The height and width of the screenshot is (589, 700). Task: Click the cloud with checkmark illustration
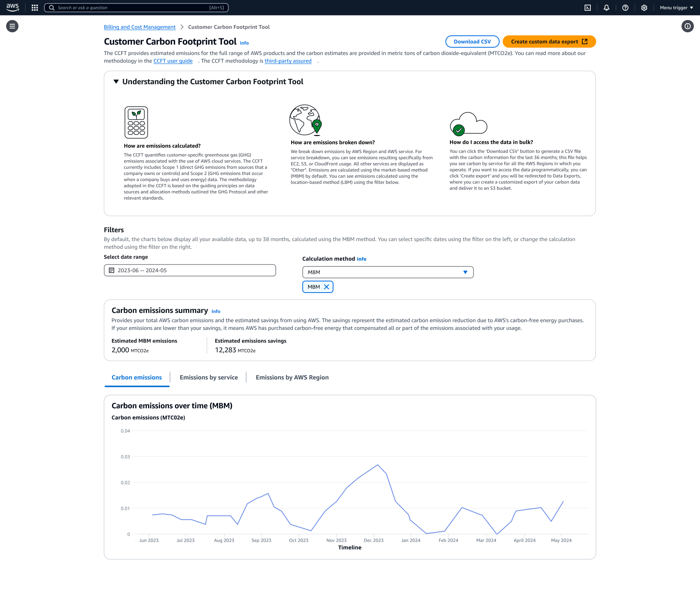pos(468,124)
